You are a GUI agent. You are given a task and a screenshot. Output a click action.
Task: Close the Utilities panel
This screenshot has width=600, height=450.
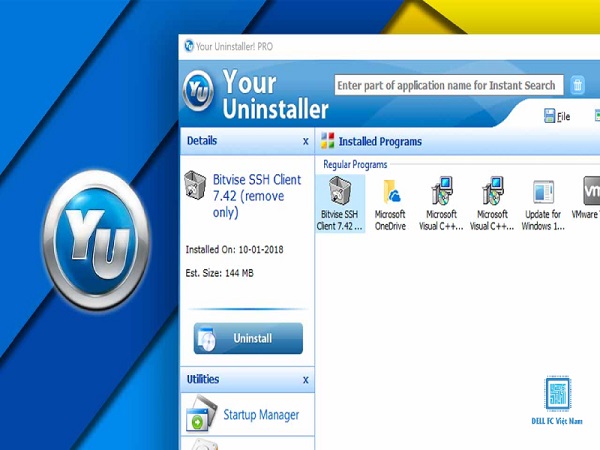click(x=305, y=380)
